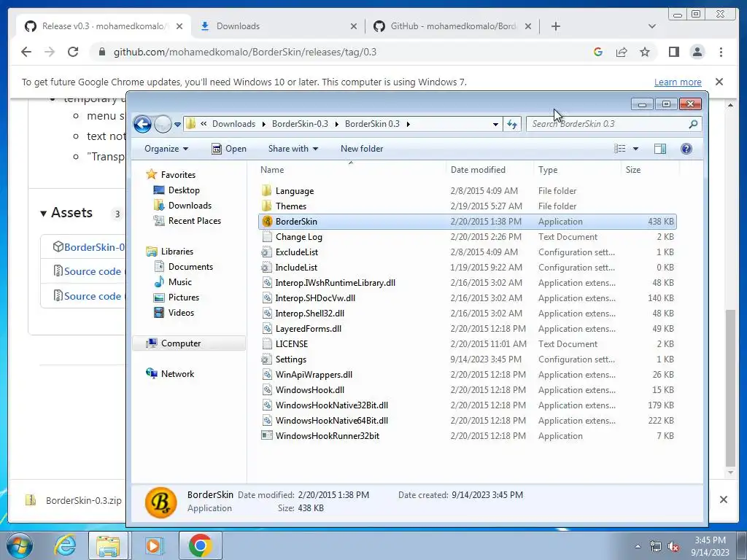Open Windows Start menu orb
The image size is (747, 560).
click(20, 545)
